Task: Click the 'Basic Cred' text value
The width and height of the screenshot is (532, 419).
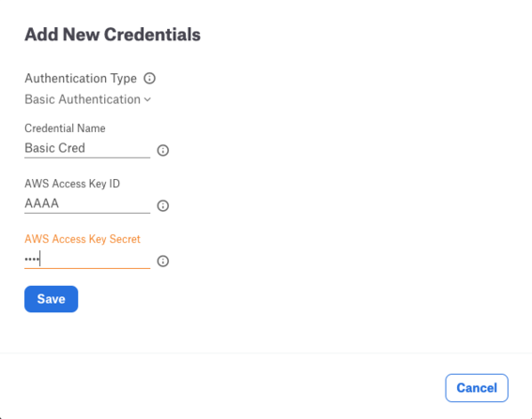Action: [55, 148]
